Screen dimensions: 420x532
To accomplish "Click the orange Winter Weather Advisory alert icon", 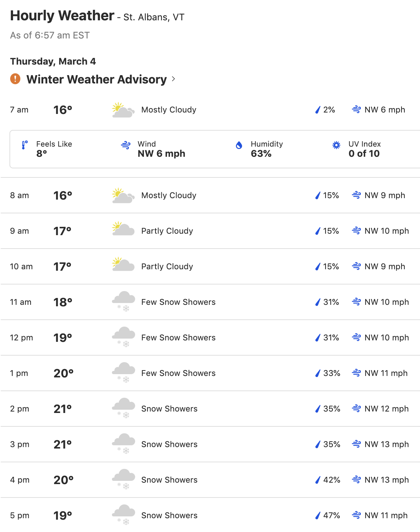I will 15,79.
